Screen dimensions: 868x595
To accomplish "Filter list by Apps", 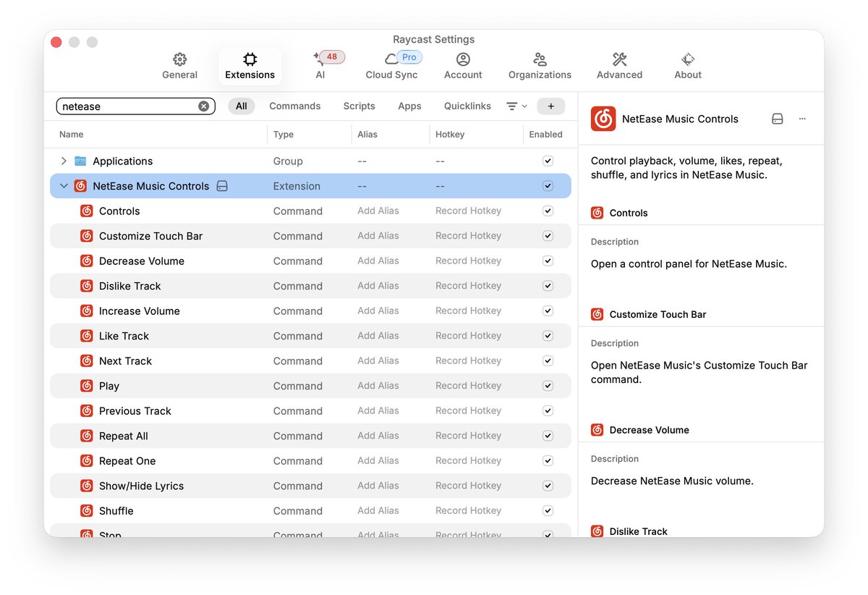I will [x=409, y=106].
